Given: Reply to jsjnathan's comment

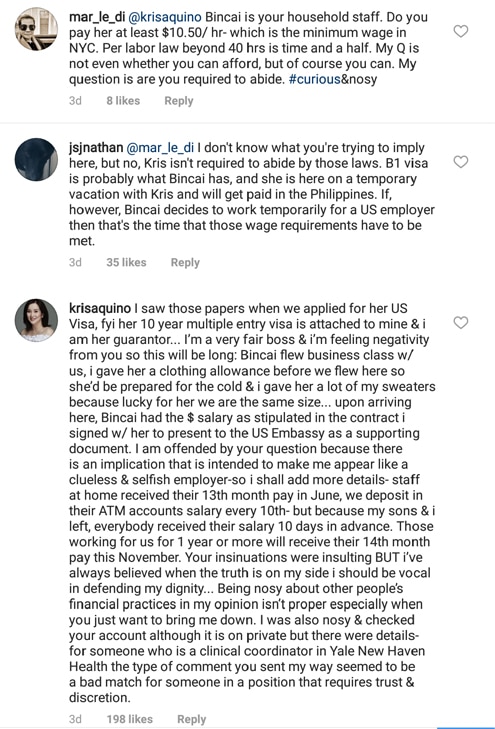Looking at the screenshot, I should click(x=185, y=263).
